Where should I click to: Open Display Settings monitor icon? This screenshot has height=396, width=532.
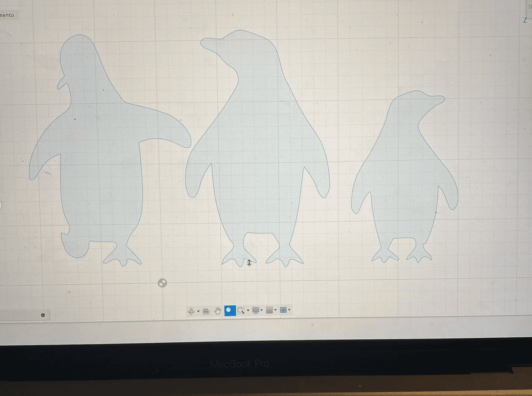coord(255,310)
